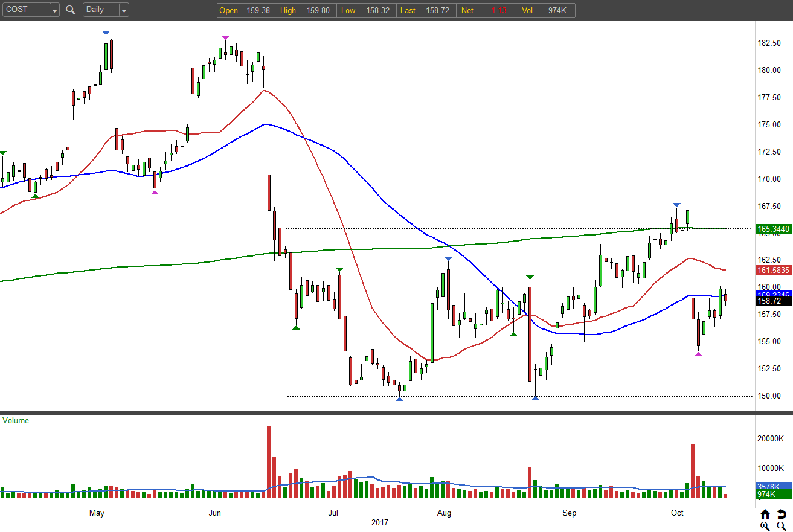Click the May date axis label

point(97,513)
